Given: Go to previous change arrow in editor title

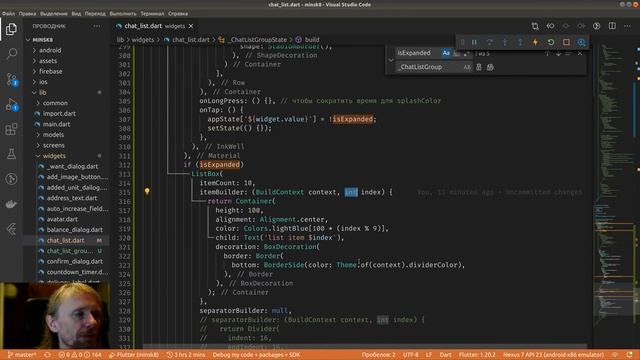Looking at the screenshot, I should (550, 26).
